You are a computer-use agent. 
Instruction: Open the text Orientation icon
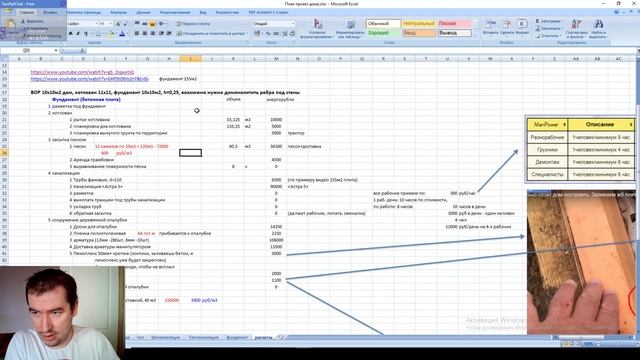162,24
